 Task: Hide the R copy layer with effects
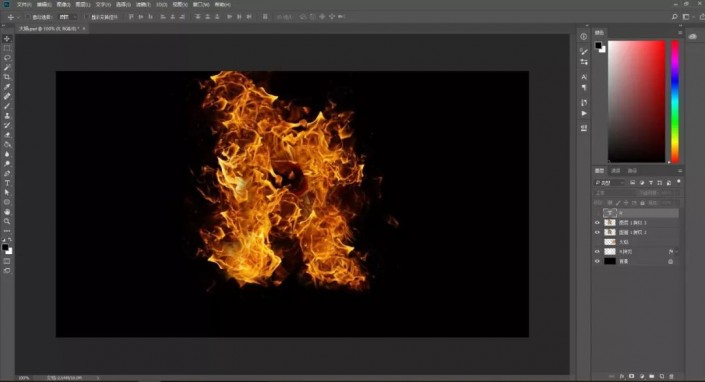coord(597,252)
